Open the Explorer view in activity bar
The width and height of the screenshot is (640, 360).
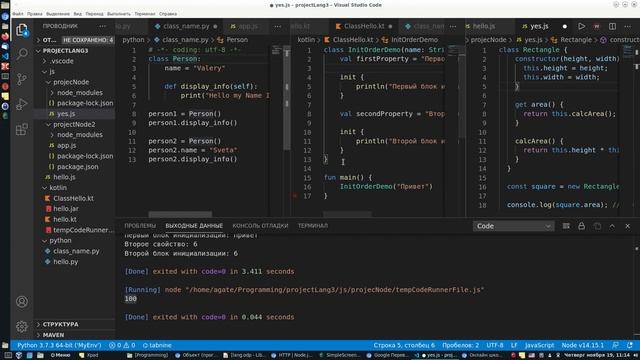(22, 30)
